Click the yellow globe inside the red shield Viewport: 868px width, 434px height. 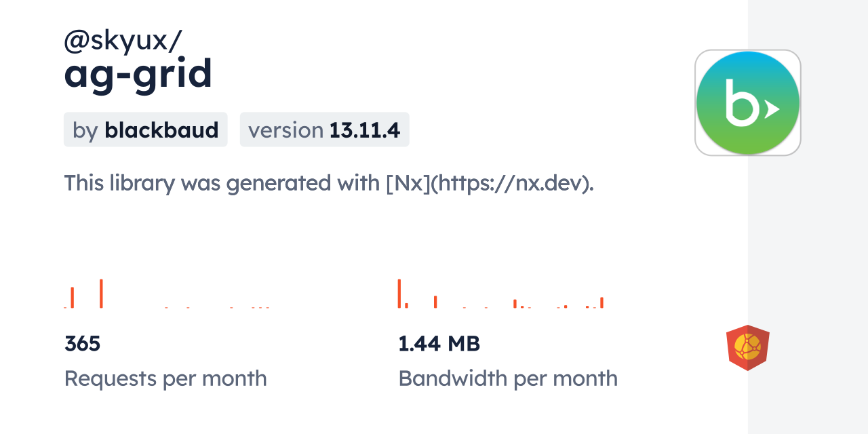(x=747, y=347)
